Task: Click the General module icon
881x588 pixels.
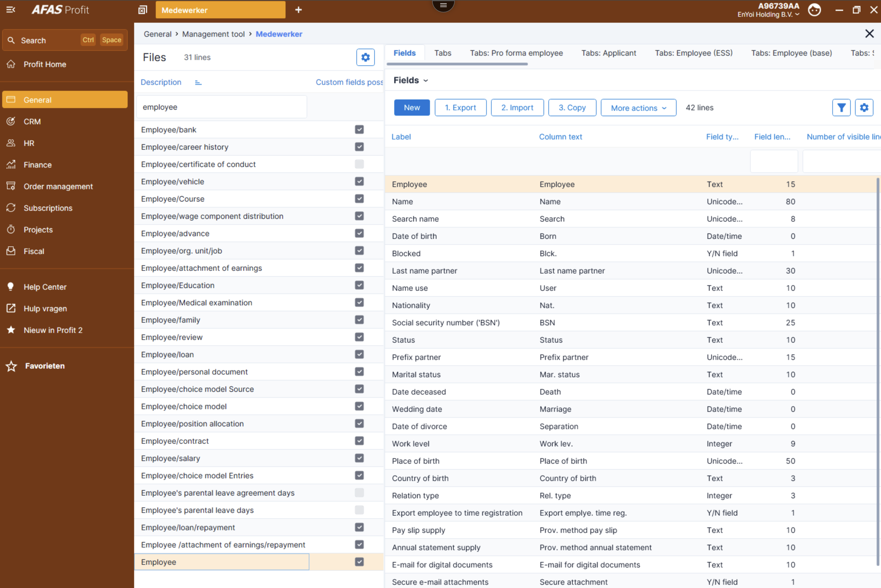Action: point(12,100)
